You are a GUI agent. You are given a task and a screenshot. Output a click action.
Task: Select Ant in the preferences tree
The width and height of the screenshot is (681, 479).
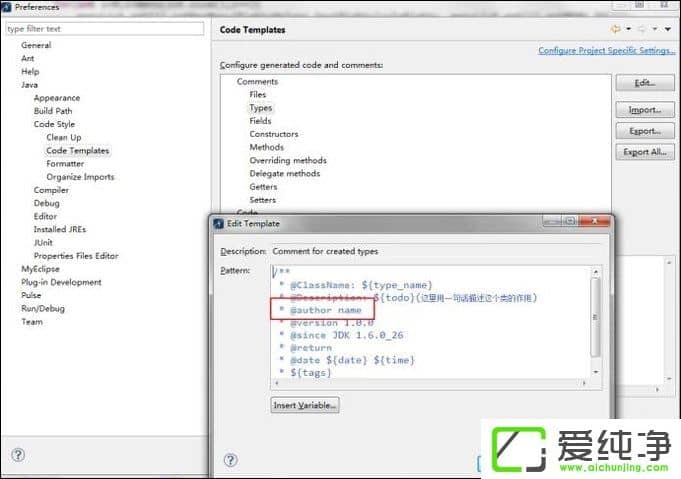click(x=27, y=58)
